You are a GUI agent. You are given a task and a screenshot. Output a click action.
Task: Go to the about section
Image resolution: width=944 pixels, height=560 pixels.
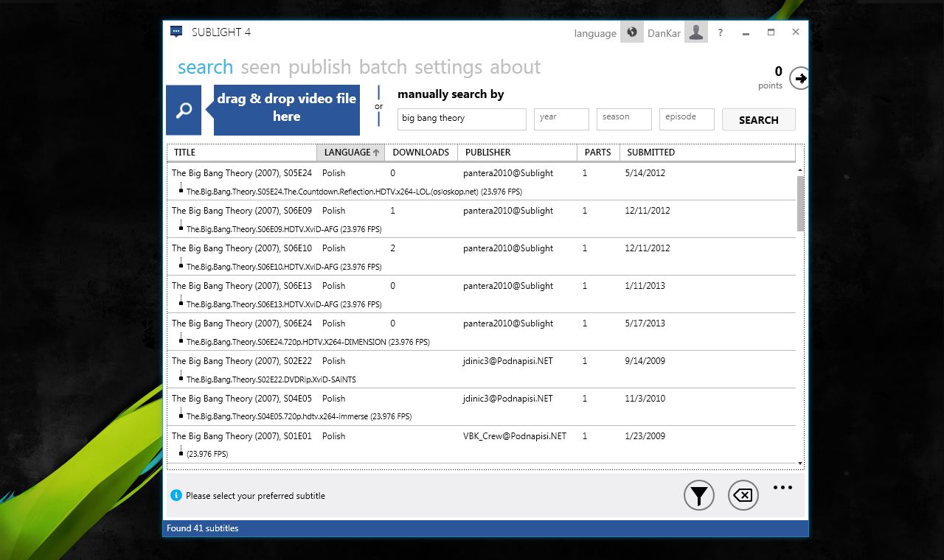516,67
